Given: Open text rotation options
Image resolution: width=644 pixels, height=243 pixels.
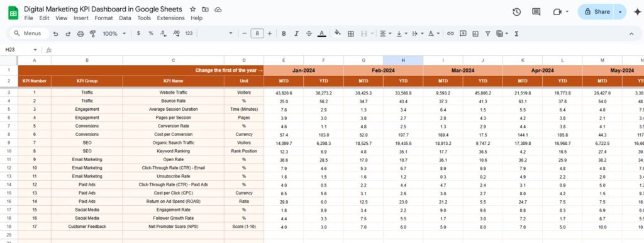Looking at the screenshot, I should pyautogui.click(x=434, y=34).
